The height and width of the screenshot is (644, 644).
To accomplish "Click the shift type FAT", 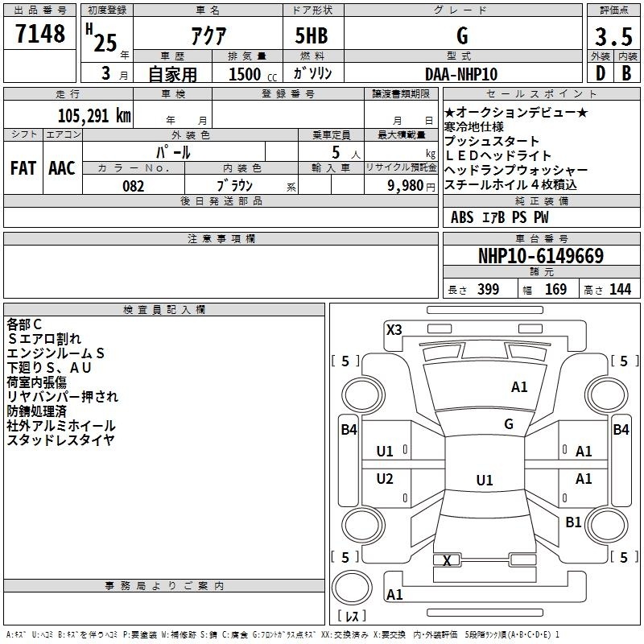I will [23, 168].
